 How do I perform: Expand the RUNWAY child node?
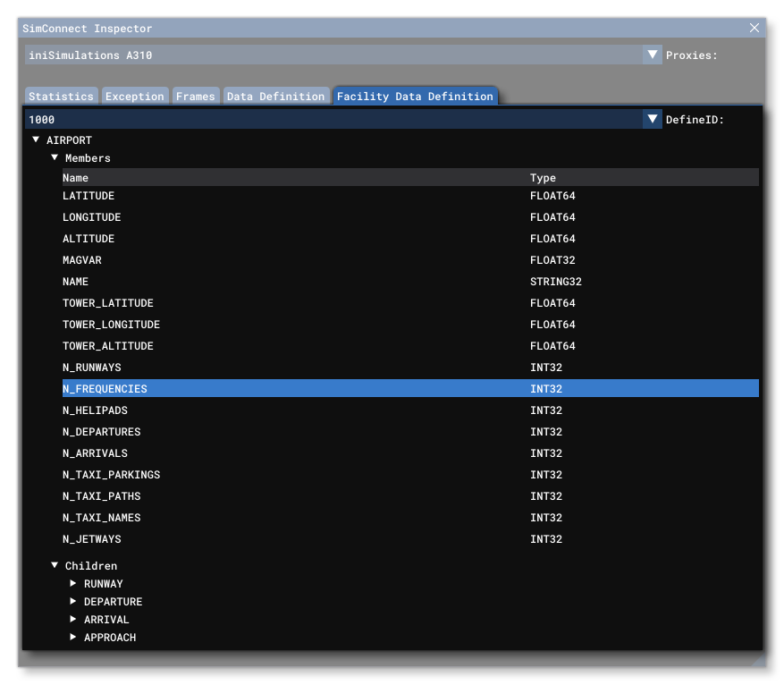pyautogui.click(x=73, y=583)
